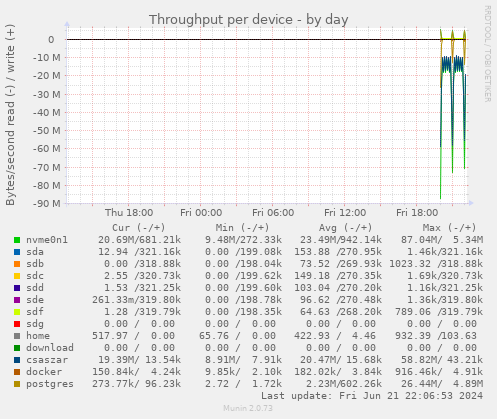Click the Cur (-/+) column header
This screenshot has width=497, height=419.
pyautogui.click(x=139, y=228)
